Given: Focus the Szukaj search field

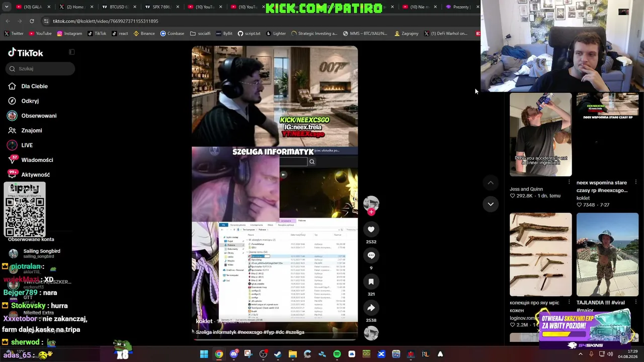Looking at the screenshot, I should 41,68.
